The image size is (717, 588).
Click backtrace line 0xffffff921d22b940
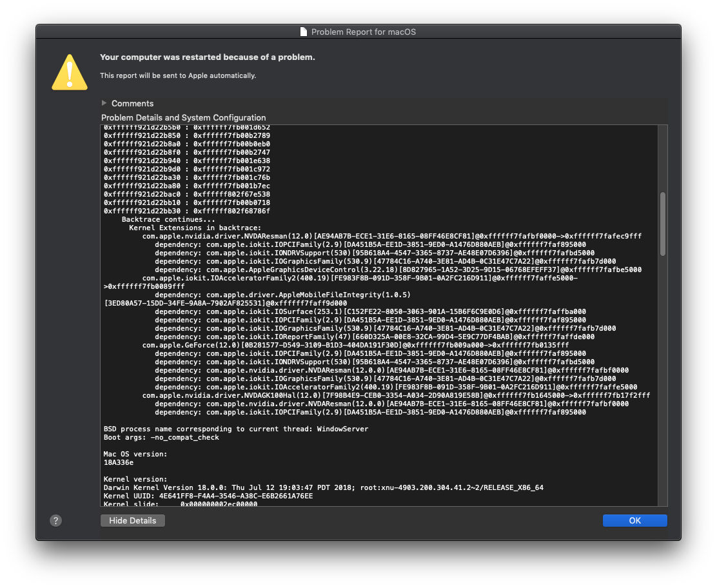pos(187,161)
